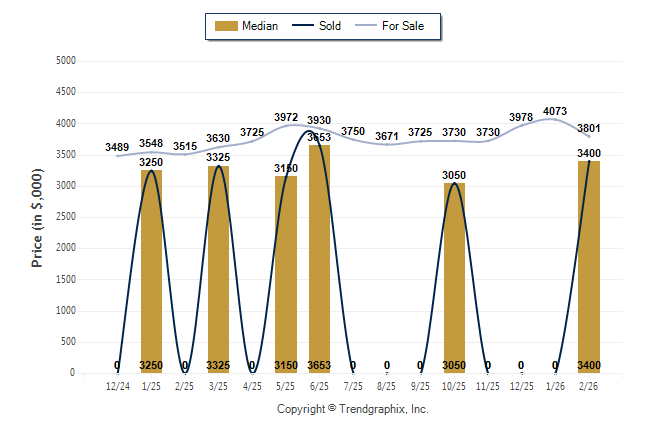646x434 pixels.
Task: Click the 3972 For Sale data point
Action: (x=286, y=125)
